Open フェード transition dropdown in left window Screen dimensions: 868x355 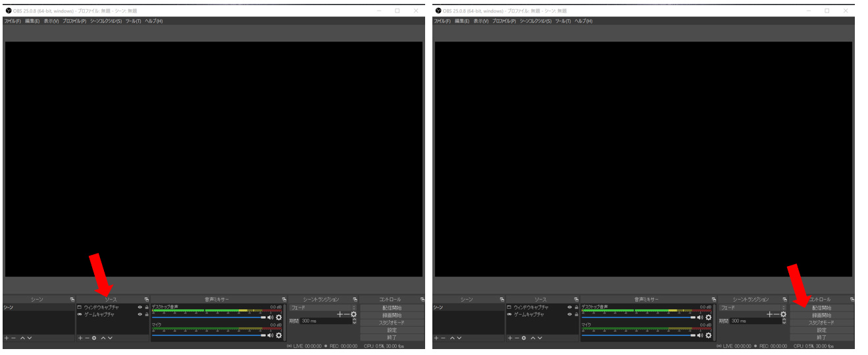[322, 308]
